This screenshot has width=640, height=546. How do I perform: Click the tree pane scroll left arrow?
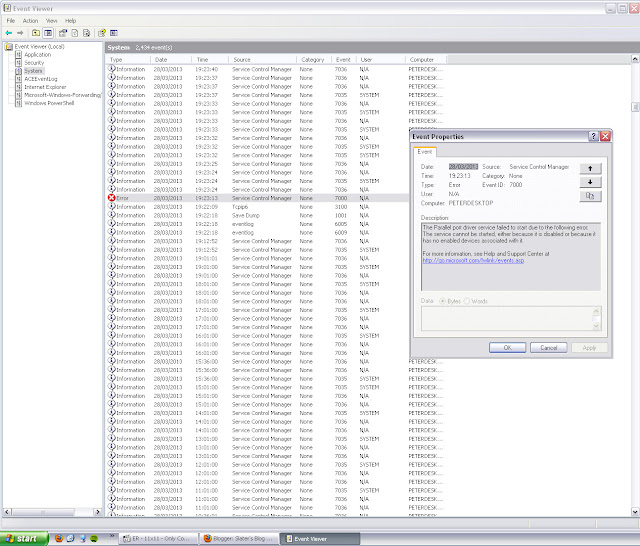(x=7, y=512)
